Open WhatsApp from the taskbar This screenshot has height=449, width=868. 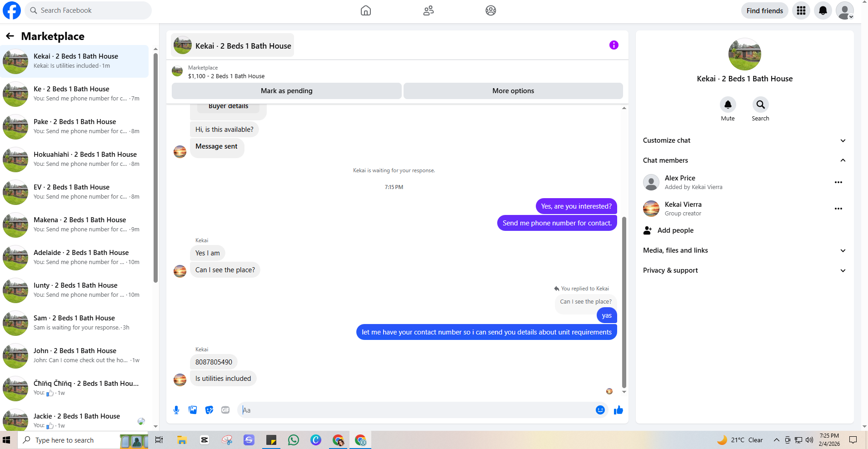pyautogui.click(x=294, y=440)
